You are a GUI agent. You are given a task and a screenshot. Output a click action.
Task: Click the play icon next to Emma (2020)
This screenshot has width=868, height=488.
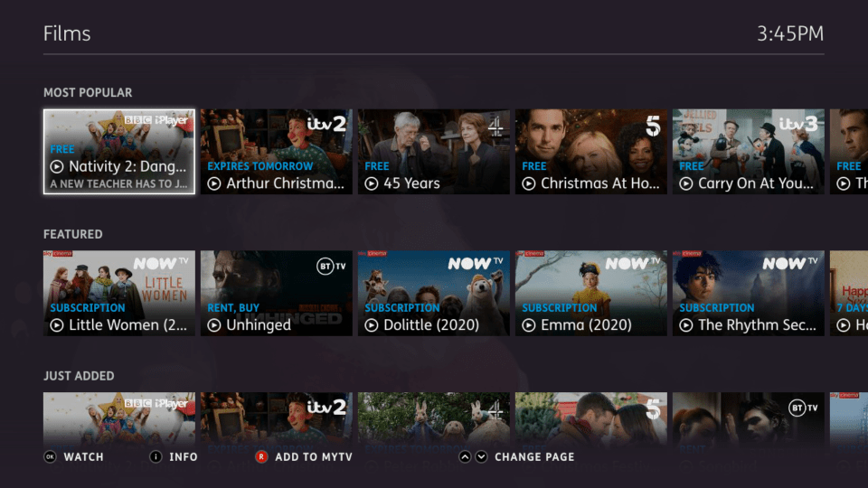(x=529, y=325)
